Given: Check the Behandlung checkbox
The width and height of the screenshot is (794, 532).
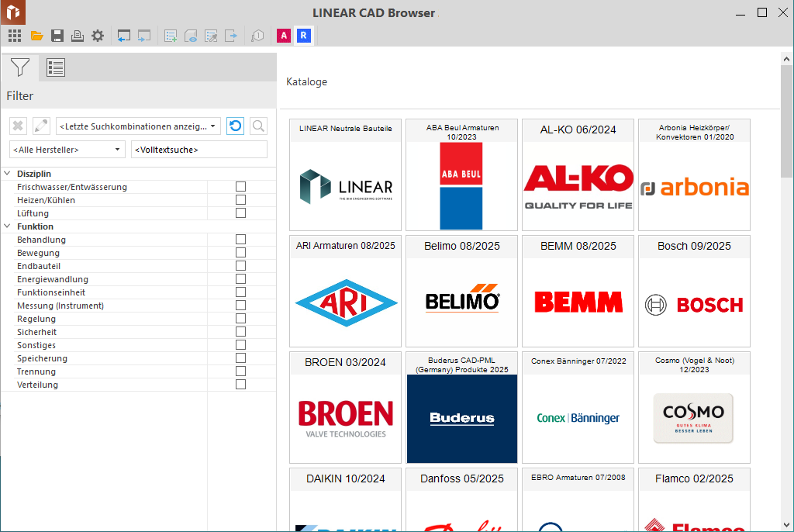Looking at the screenshot, I should point(240,239).
